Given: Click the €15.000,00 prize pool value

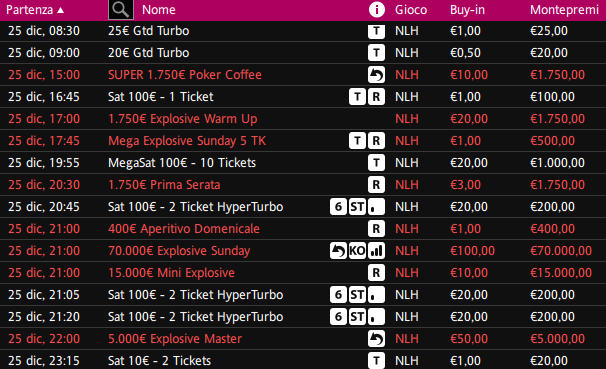Looking at the screenshot, I should pos(561,273).
